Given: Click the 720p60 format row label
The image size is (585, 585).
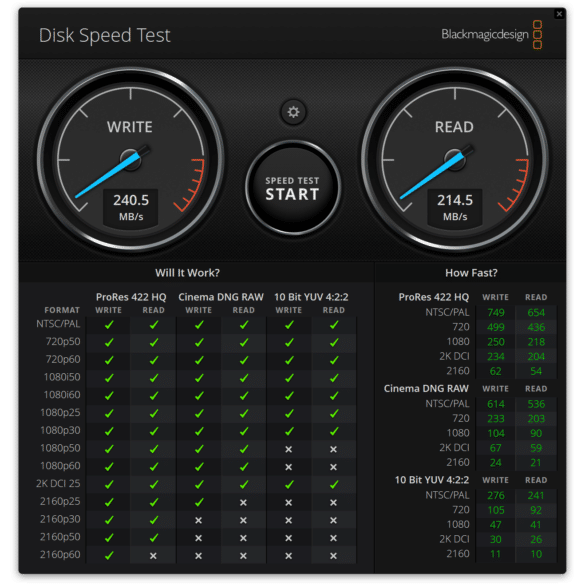Looking at the screenshot, I should coord(63,359).
